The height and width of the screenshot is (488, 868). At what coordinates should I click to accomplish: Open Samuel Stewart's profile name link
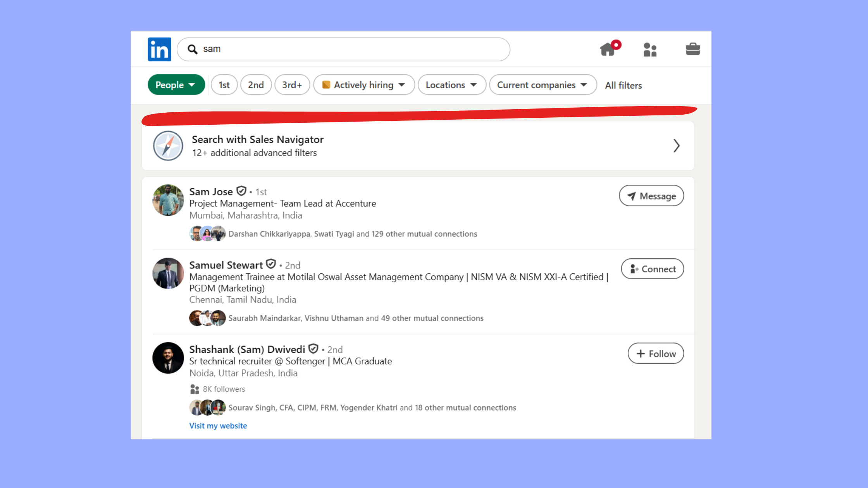pos(226,265)
